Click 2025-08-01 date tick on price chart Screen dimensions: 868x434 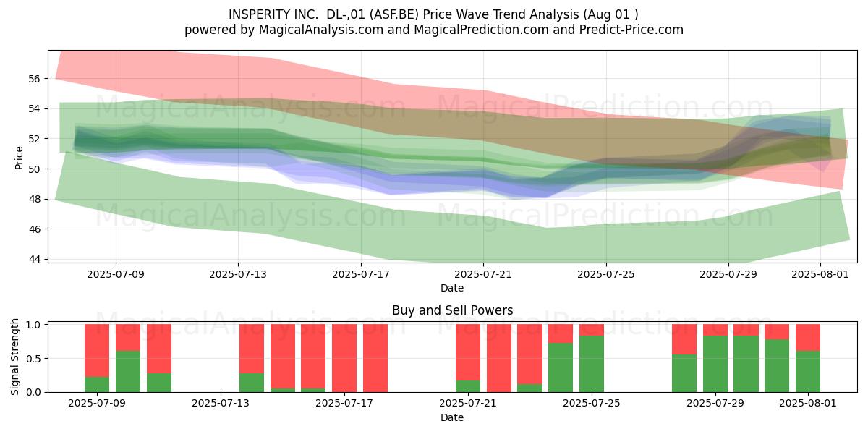pyautogui.click(x=820, y=274)
